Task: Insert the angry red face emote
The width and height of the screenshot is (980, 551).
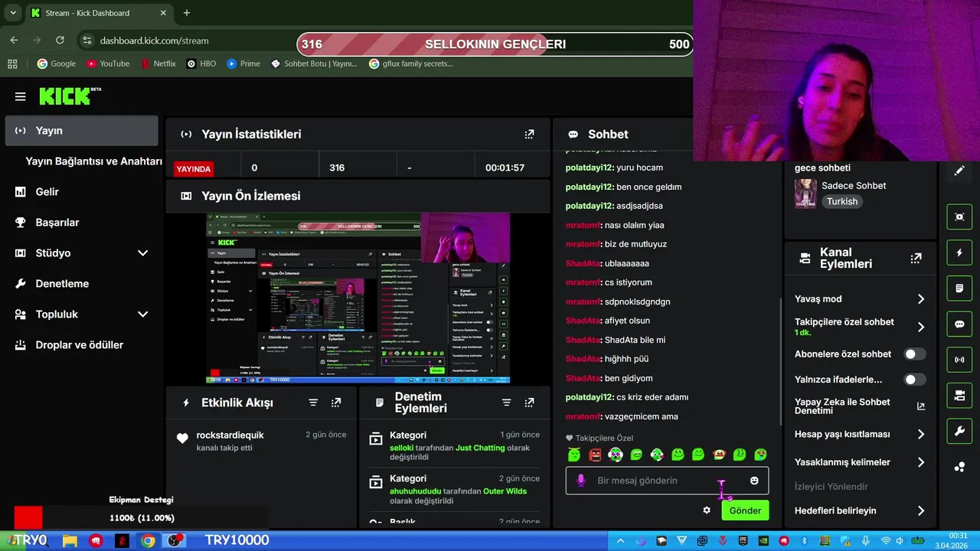Action: [x=595, y=455]
